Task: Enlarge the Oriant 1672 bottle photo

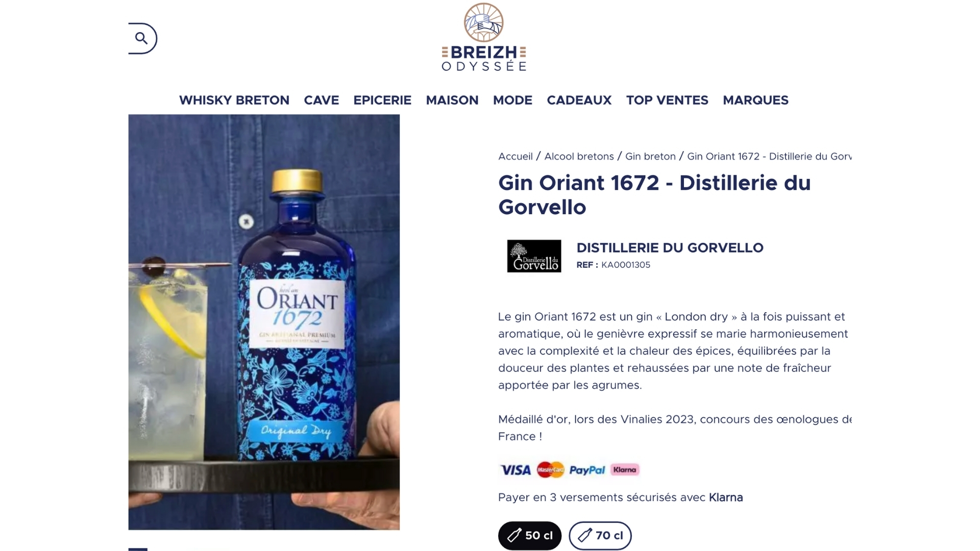Action: (x=264, y=322)
